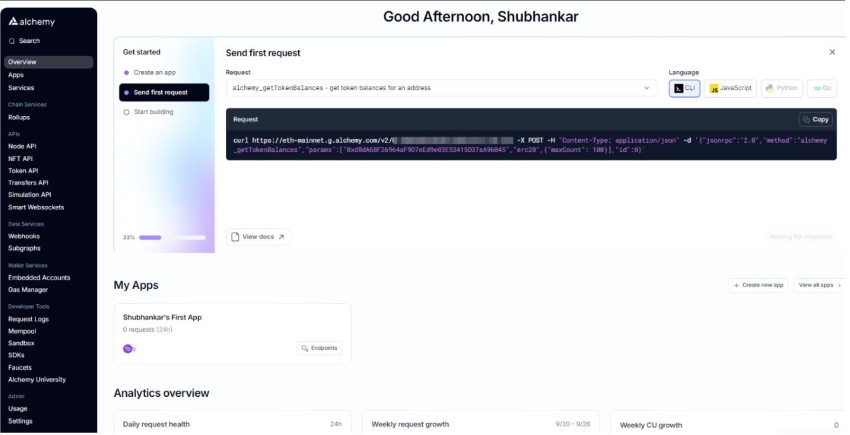Click the CLI terminal icon
850x435 pixels.
(x=678, y=88)
